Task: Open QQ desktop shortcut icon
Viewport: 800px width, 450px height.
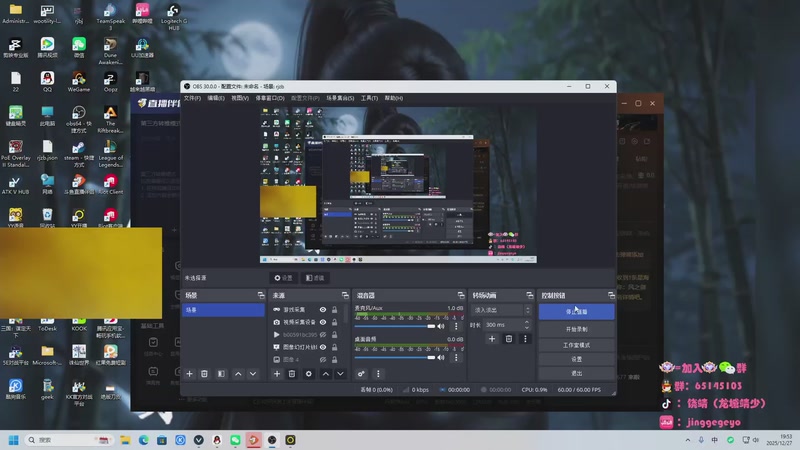Action: point(47,81)
